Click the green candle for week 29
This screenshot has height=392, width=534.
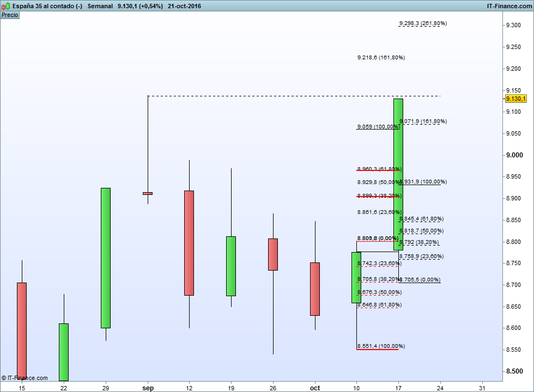point(106,258)
